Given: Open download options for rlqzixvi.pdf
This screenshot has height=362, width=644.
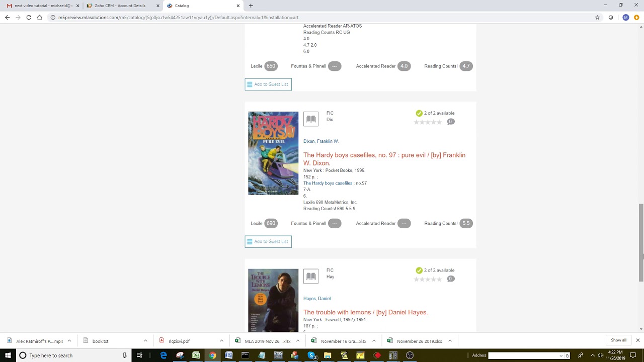Looking at the screenshot, I should coord(221,341).
